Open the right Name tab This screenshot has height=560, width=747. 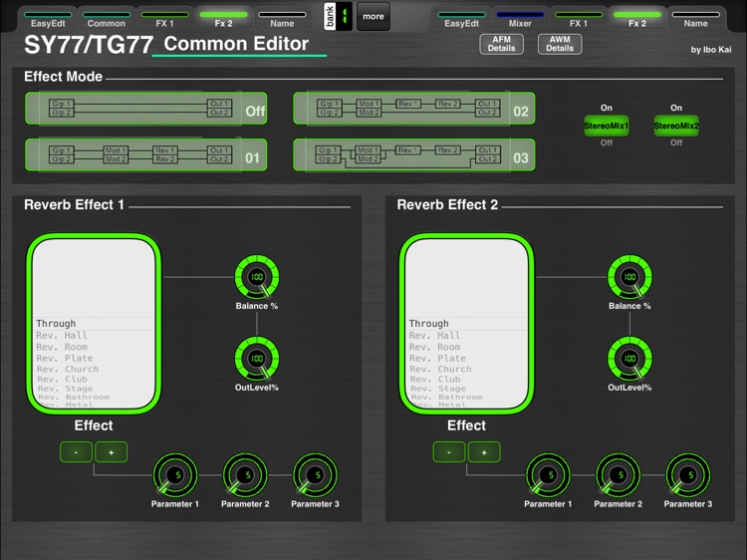point(695,19)
